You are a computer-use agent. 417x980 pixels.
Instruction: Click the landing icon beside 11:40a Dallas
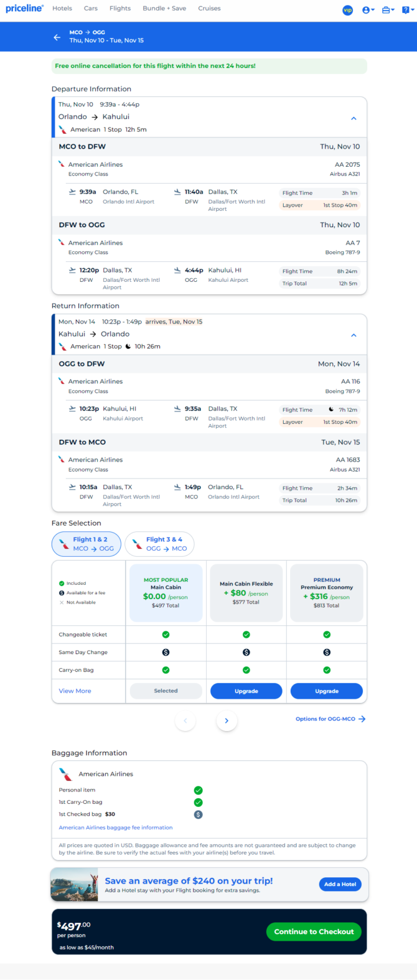tap(177, 192)
